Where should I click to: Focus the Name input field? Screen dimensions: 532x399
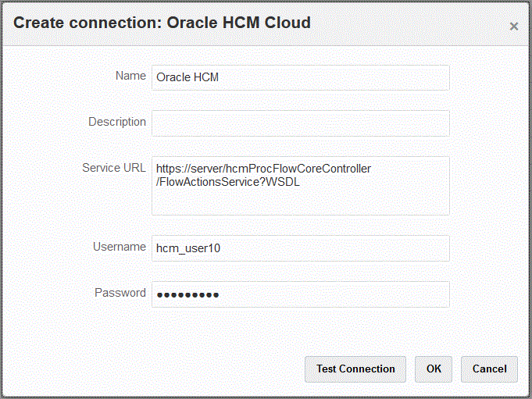(300, 77)
